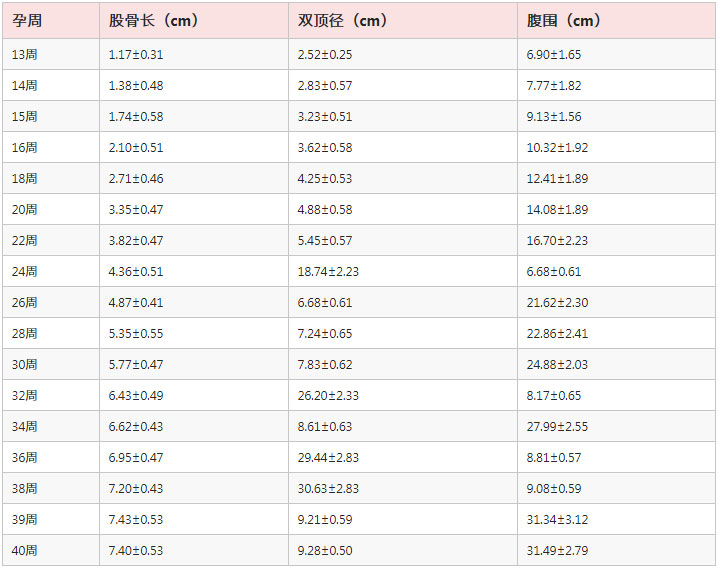Click the 31.34±3.12 cell in 39周 row
718x568 pixels.
(558, 520)
